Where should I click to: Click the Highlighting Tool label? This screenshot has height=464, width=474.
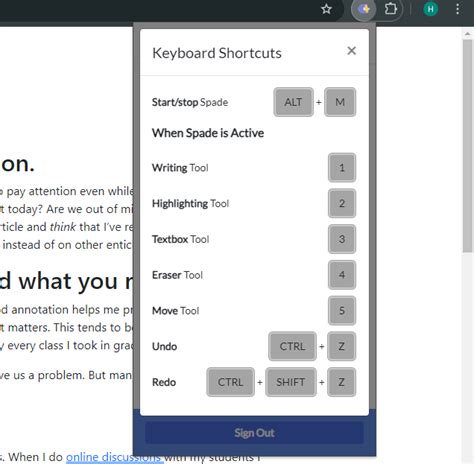pyautogui.click(x=190, y=204)
